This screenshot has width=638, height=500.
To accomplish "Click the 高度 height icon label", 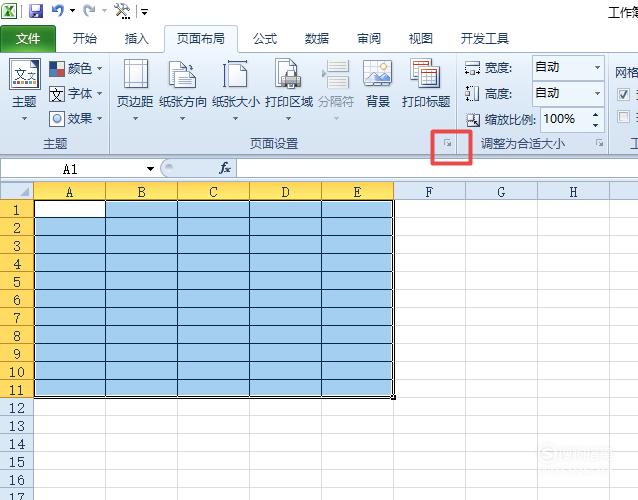I will pyautogui.click(x=488, y=94).
